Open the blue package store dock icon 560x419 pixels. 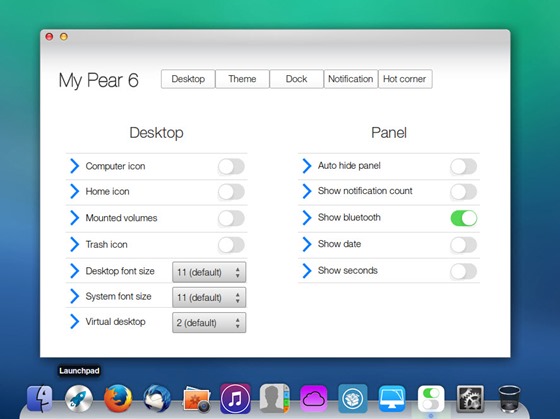click(353, 399)
